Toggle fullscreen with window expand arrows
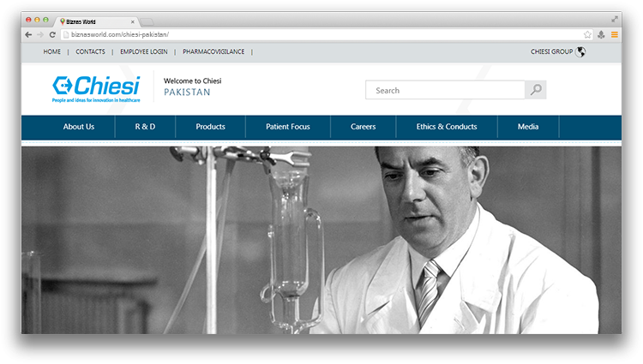This screenshot has height=364, width=643. click(615, 19)
